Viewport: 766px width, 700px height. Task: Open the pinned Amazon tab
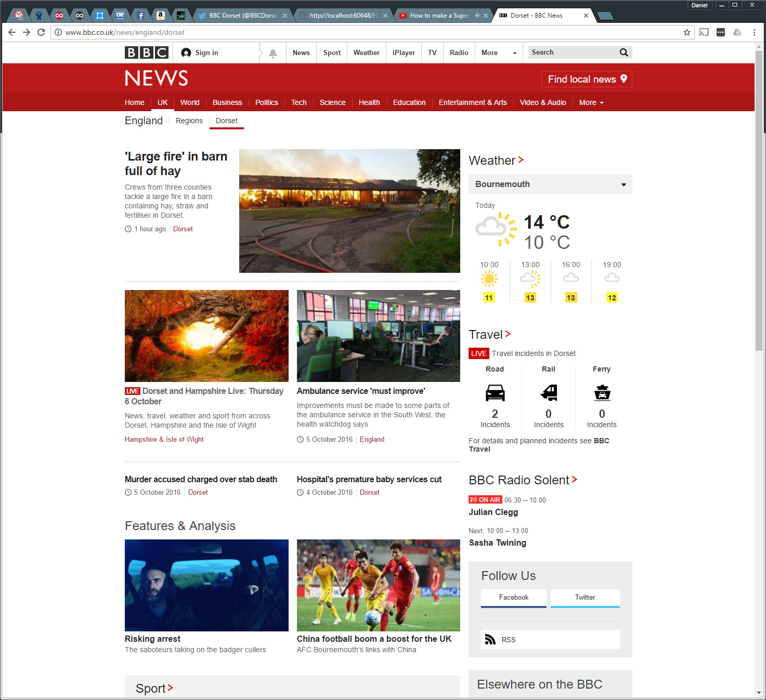tap(161, 16)
